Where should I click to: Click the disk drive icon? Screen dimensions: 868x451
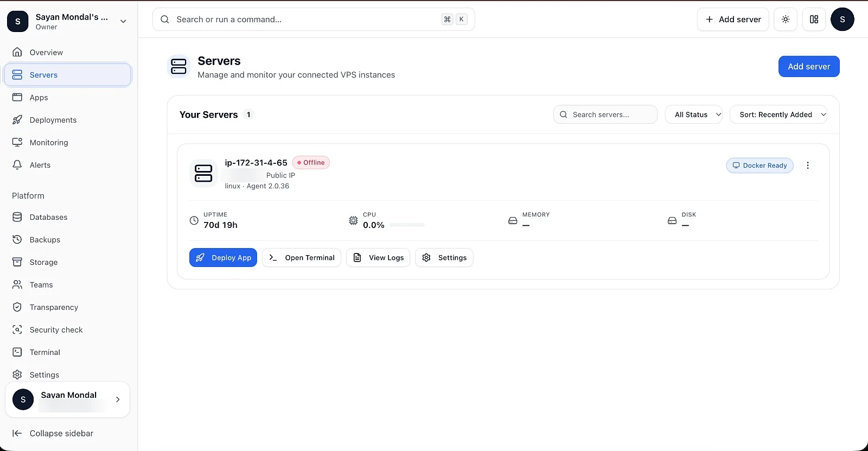click(672, 220)
